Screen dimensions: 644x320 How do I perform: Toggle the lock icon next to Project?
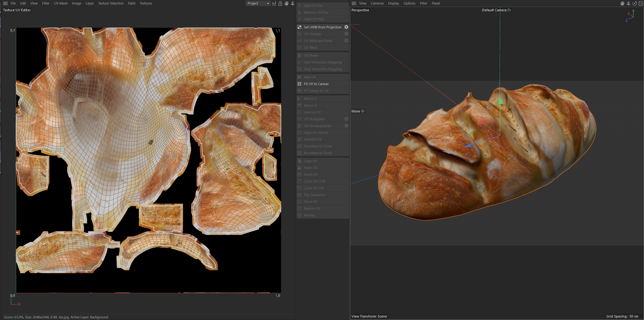[x=280, y=3]
